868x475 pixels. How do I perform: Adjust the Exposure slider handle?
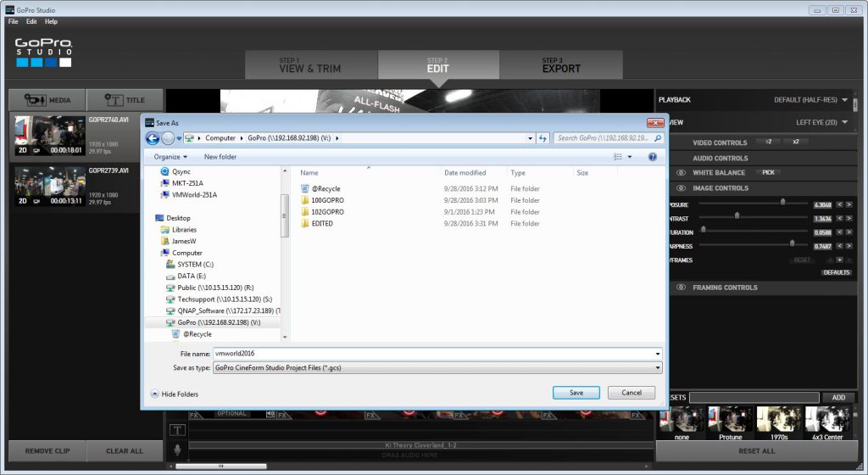coord(782,203)
